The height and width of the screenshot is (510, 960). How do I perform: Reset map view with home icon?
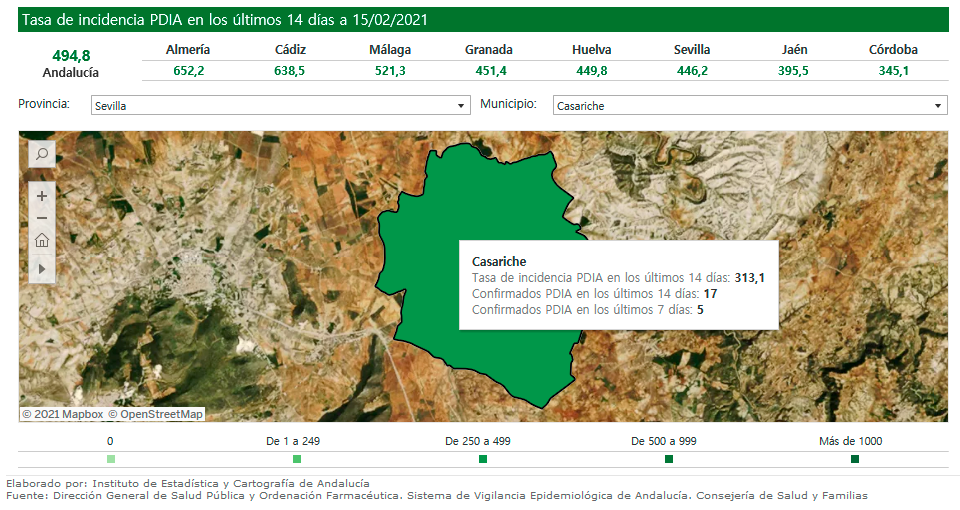[x=42, y=241]
